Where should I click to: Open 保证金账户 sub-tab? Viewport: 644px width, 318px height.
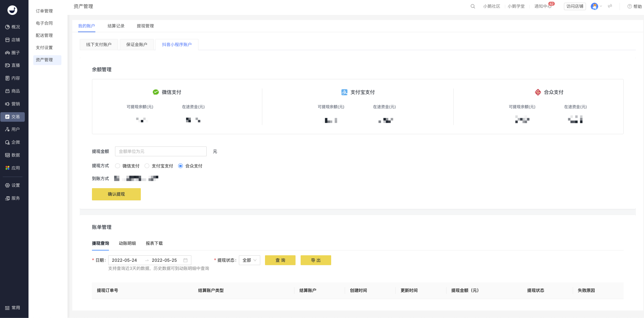pyautogui.click(x=137, y=44)
